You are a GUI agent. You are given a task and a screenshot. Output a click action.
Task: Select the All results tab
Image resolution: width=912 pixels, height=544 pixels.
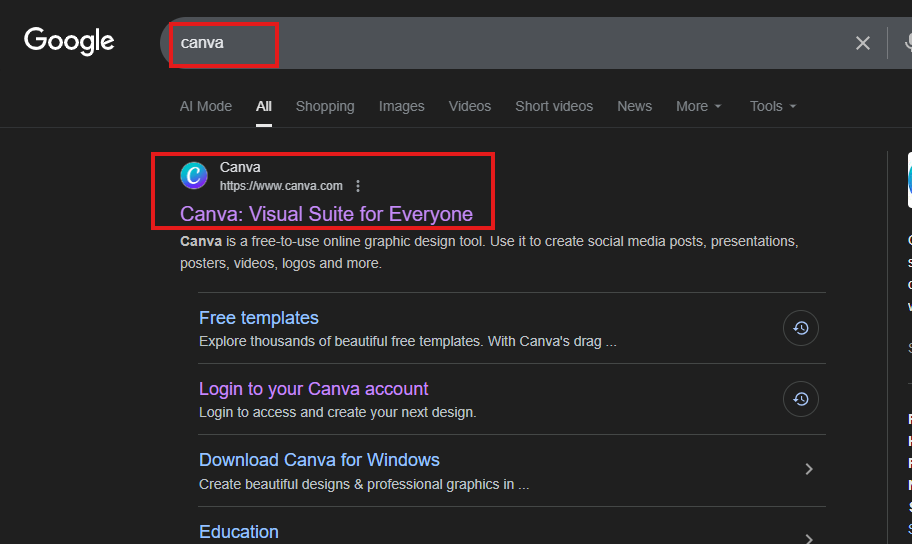263,106
